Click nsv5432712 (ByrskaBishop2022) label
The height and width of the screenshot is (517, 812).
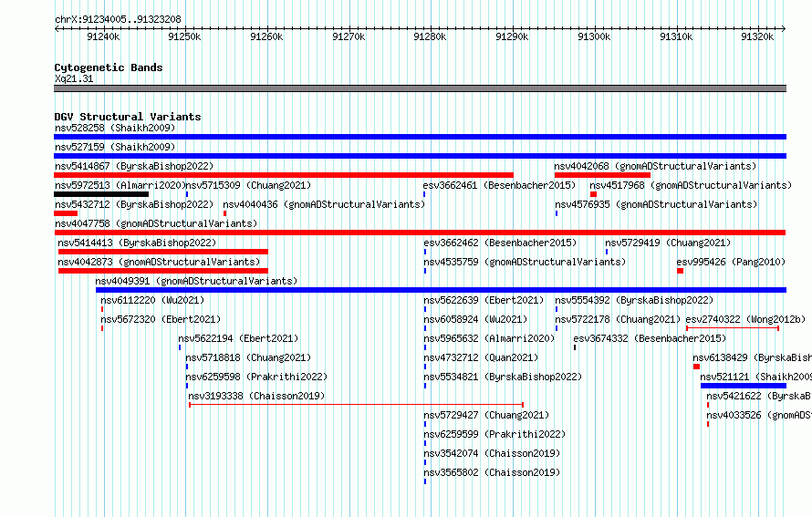coord(134,204)
